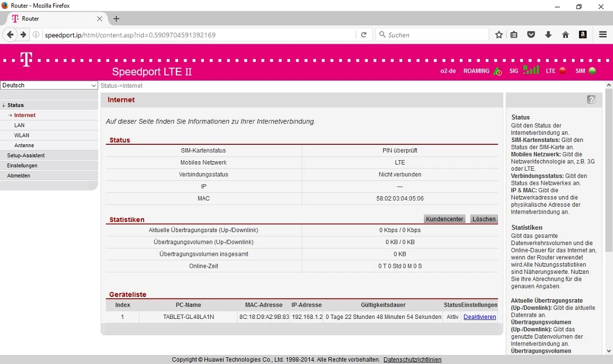Click the Online-Zeit value '0 T 0 Std 0 M 0 S'
Viewport: 613px width, 364px height.
pyautogui.click(x=400, y=266)
